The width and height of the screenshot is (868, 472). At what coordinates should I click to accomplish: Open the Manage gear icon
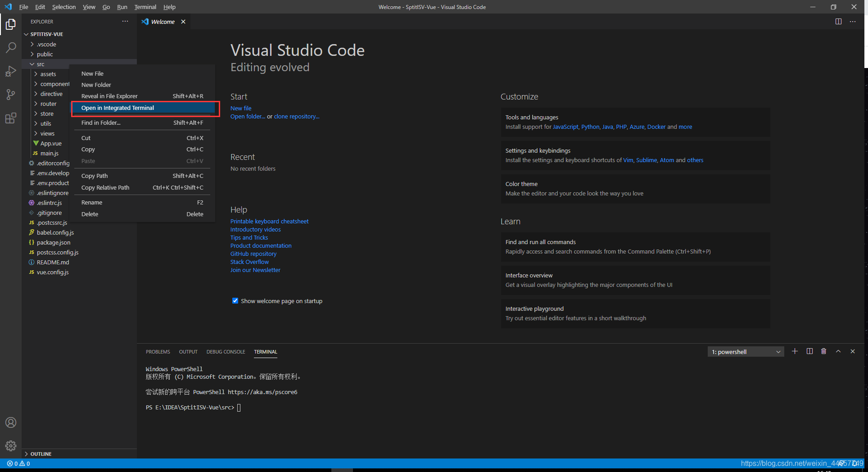click(11, 446)
